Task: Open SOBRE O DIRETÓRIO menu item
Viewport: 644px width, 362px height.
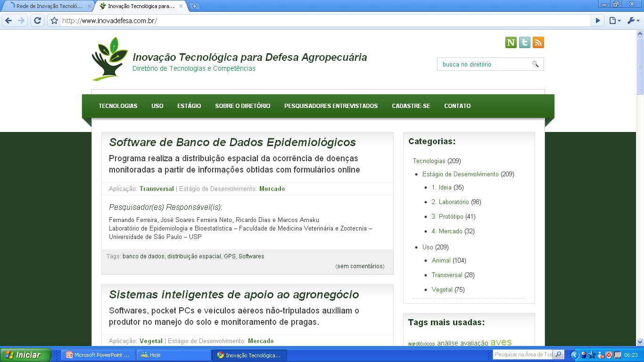Action: (243, 106)
